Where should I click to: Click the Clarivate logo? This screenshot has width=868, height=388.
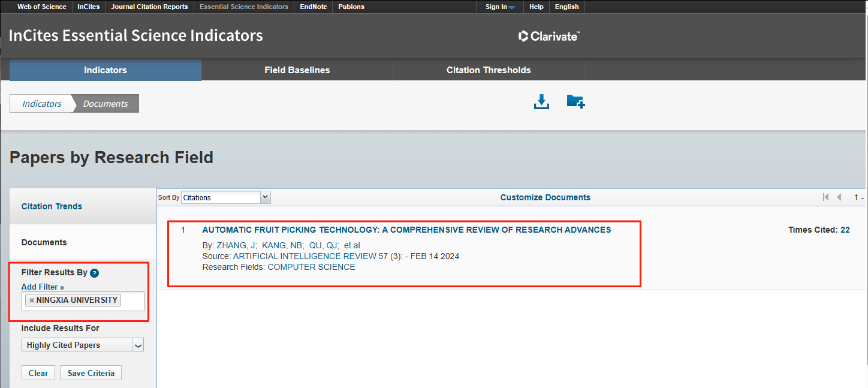(548, 37)
